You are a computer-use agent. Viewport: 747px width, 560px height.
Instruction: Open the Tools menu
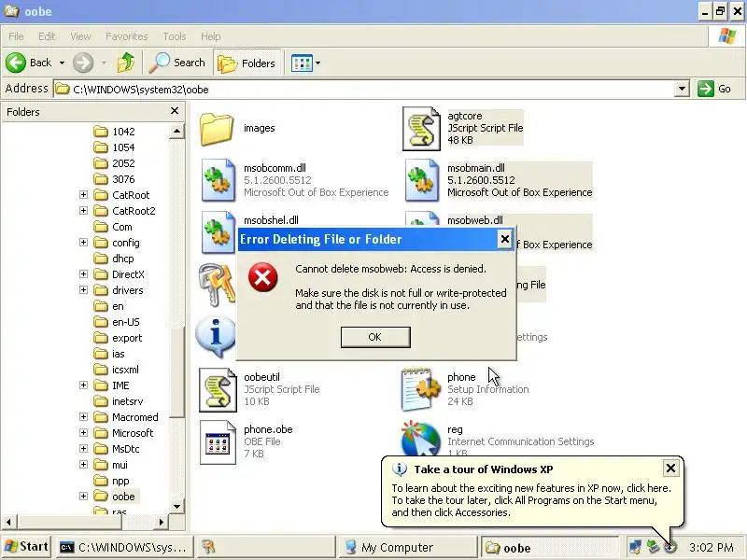pos(175,36)
